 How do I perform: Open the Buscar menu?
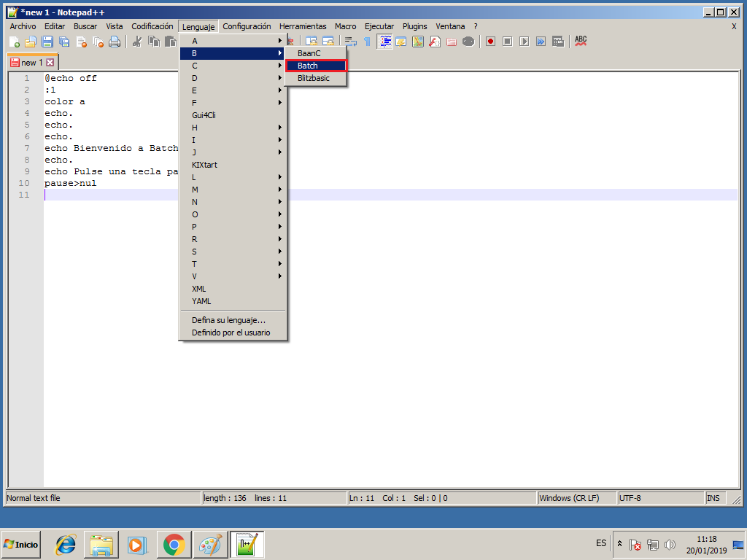click(85, 26)
